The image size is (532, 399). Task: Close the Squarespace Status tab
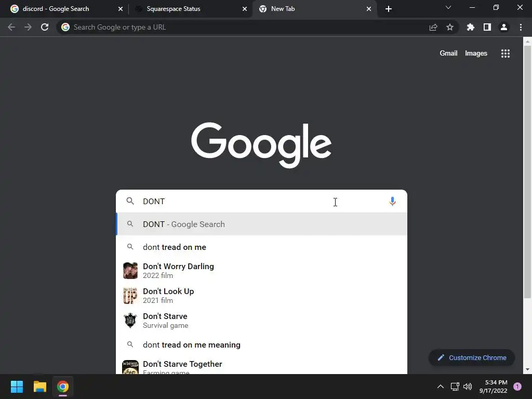[x=245, y=9]
